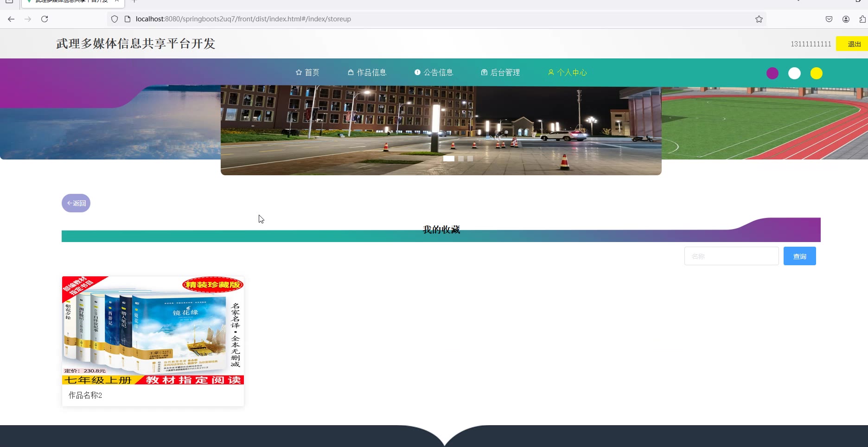
Task: Go back with the browser back arrow
Action: [x=11, y=19]
